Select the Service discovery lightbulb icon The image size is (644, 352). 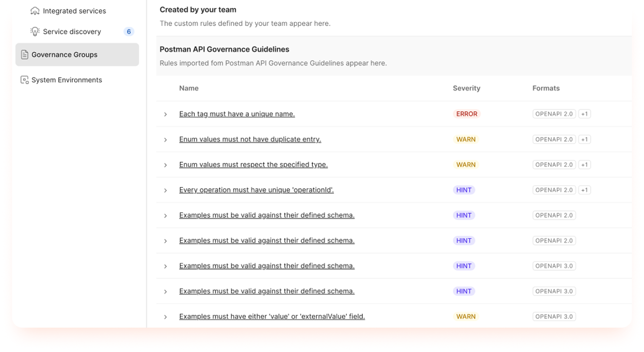click(35, 31)
